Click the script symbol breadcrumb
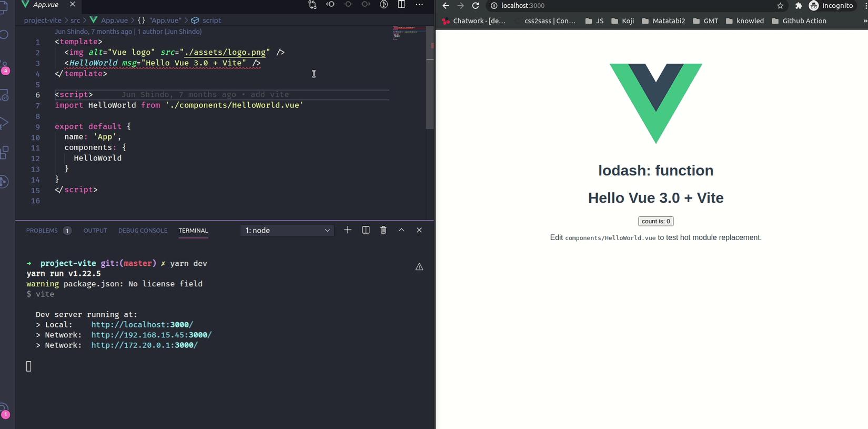This screenshot has height=429, width=868. (x=206, y=21)
